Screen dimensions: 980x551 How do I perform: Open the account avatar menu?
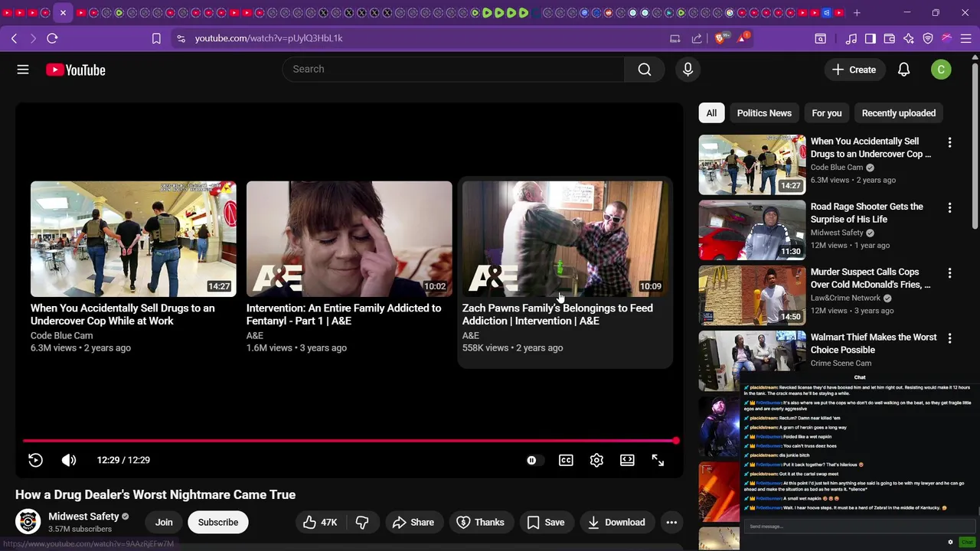pyautogui.click(x=941, y=70)
